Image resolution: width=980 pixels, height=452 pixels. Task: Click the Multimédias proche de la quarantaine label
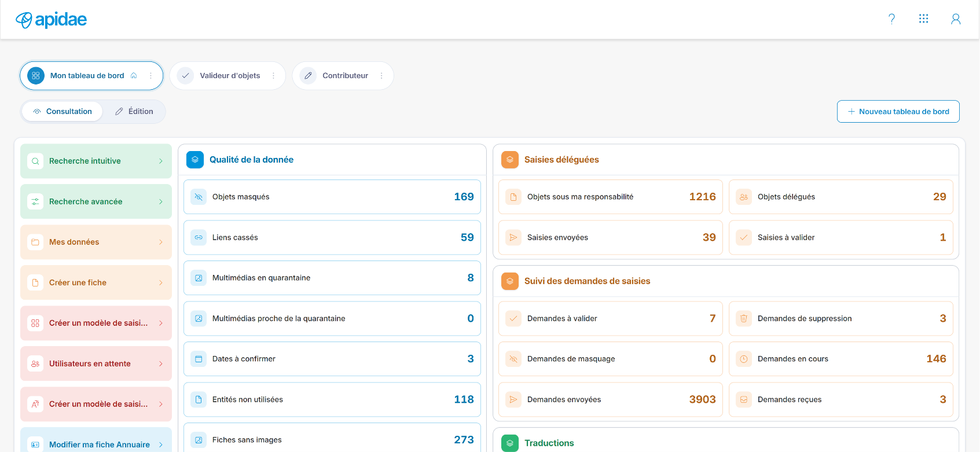(279, 318)
